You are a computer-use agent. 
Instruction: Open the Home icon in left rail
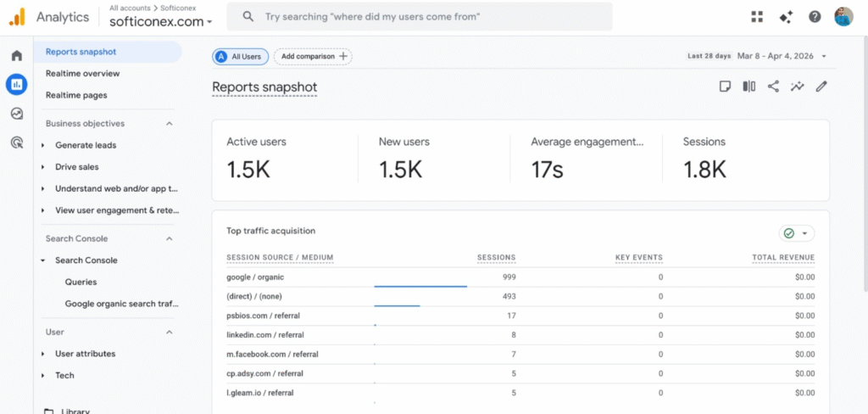pyautogui.click(x=16, y=56)
